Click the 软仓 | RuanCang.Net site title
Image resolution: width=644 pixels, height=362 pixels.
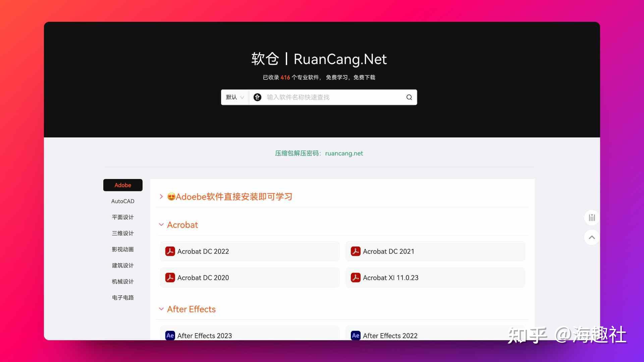(319, 59)
